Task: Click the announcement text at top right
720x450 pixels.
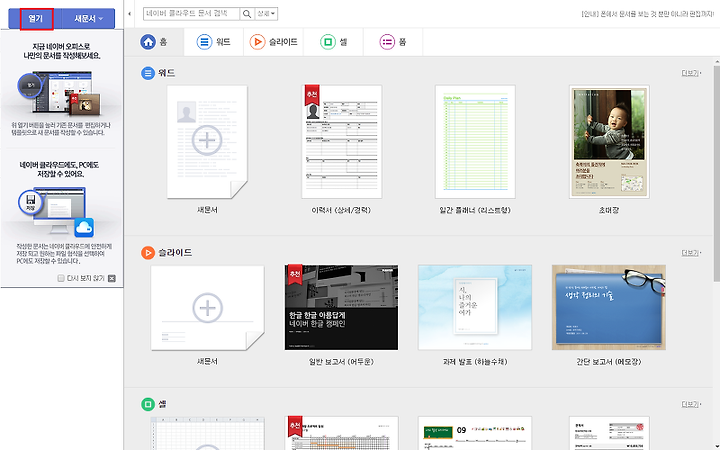Action: 648,14
